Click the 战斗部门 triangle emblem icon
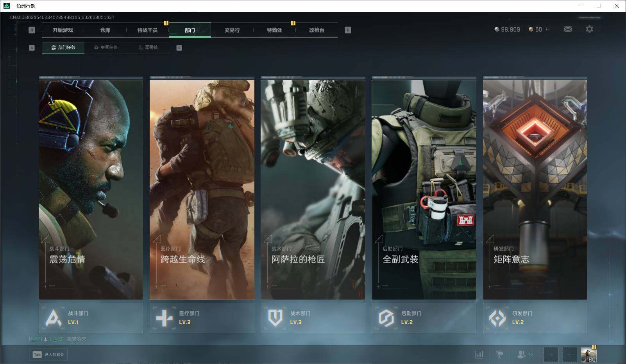 pyautogui.click(x=53, y=318)
